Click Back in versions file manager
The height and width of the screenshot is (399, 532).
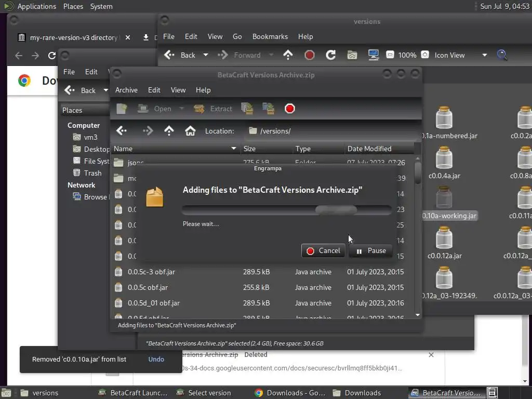(180, 55)
